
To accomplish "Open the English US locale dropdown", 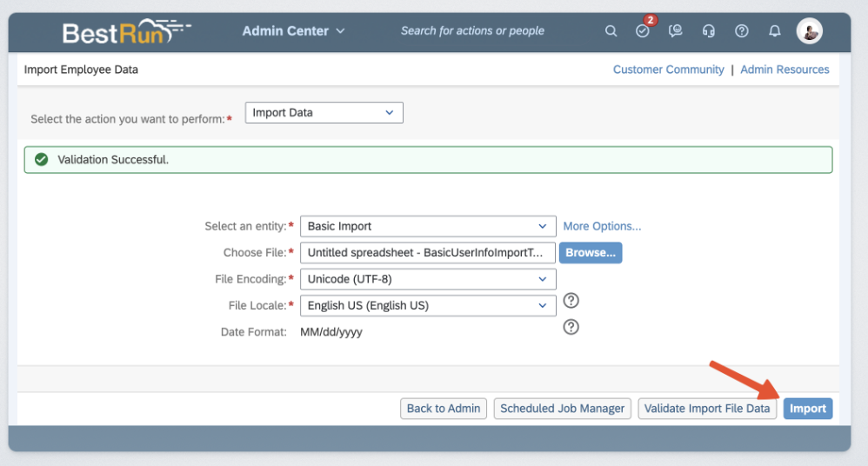I will point(427,306).
